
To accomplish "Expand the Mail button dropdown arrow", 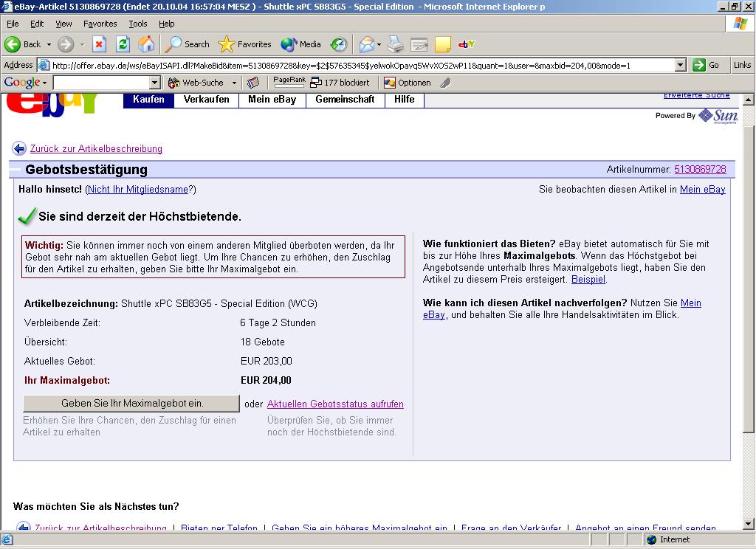I will click(x=379, y=44).
